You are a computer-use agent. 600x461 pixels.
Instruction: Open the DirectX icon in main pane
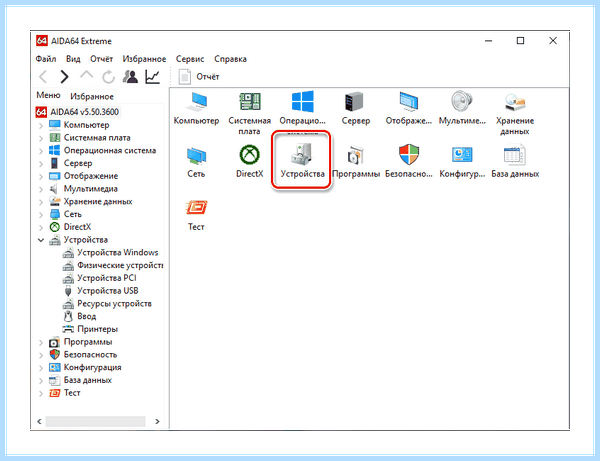pos(249,161)
